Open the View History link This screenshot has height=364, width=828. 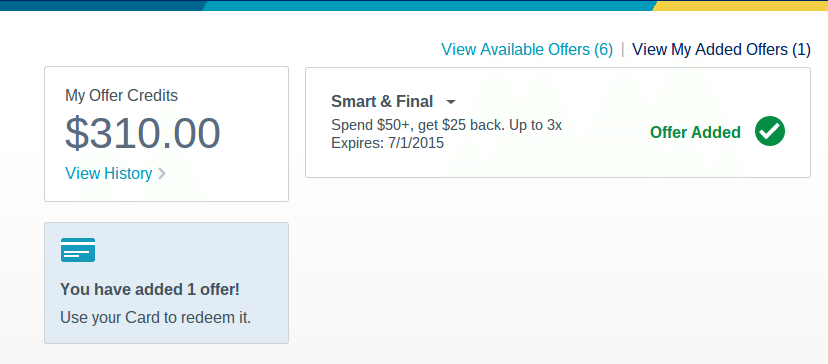click(109, 173)
